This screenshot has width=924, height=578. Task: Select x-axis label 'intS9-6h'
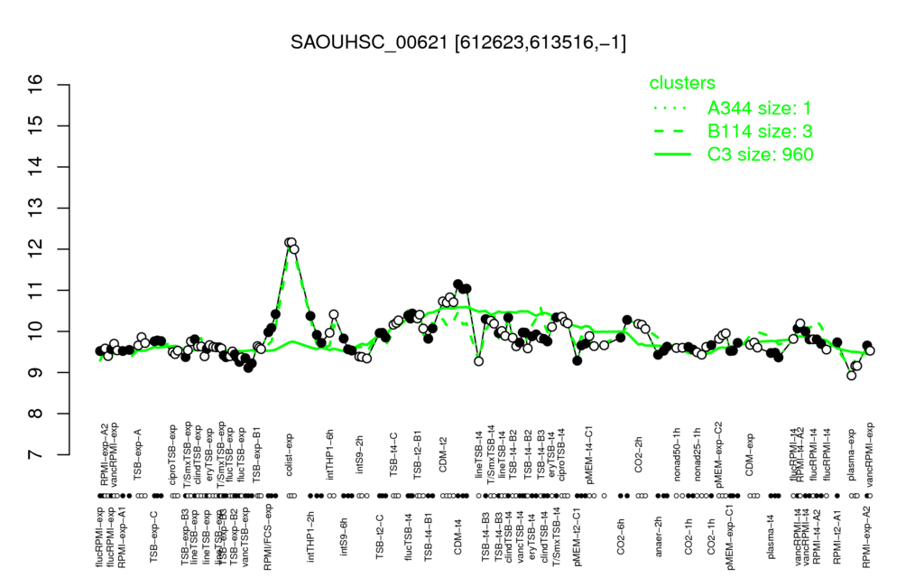344,537
